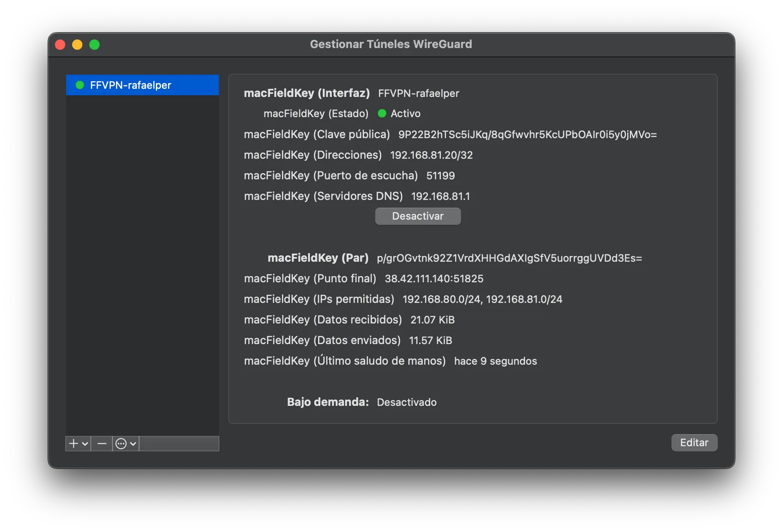Expand the chevron beside the ellipsis icon
Viewport: 783px width, 532px height.
(133, 444)
